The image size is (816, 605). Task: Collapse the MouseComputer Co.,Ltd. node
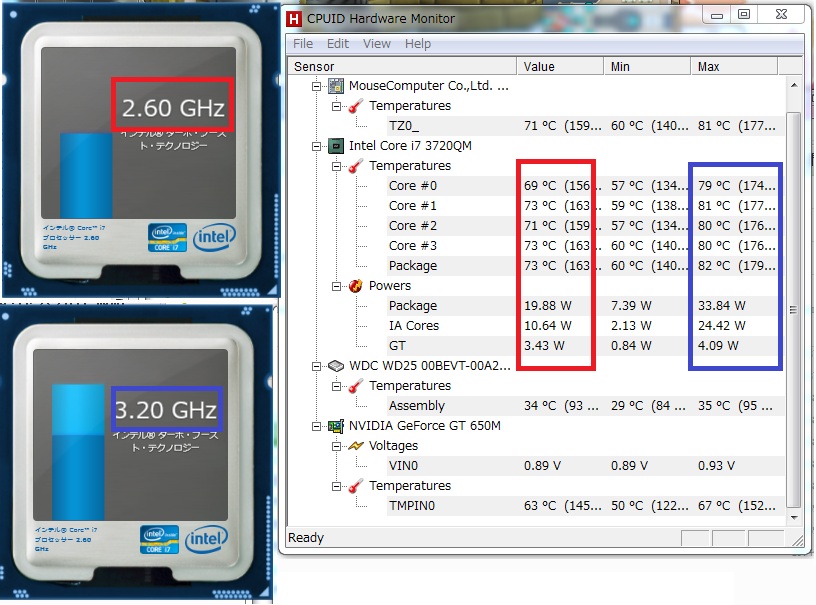tap(316, 86)
